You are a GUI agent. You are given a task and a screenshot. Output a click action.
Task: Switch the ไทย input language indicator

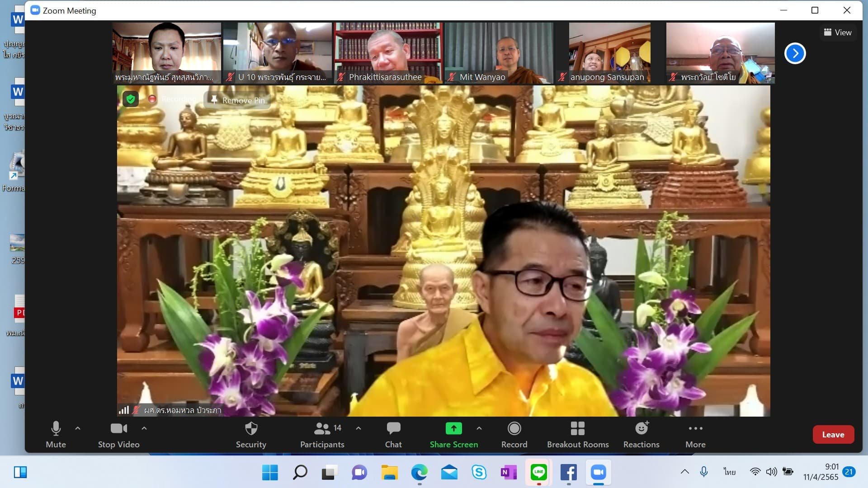click(729, 472)
